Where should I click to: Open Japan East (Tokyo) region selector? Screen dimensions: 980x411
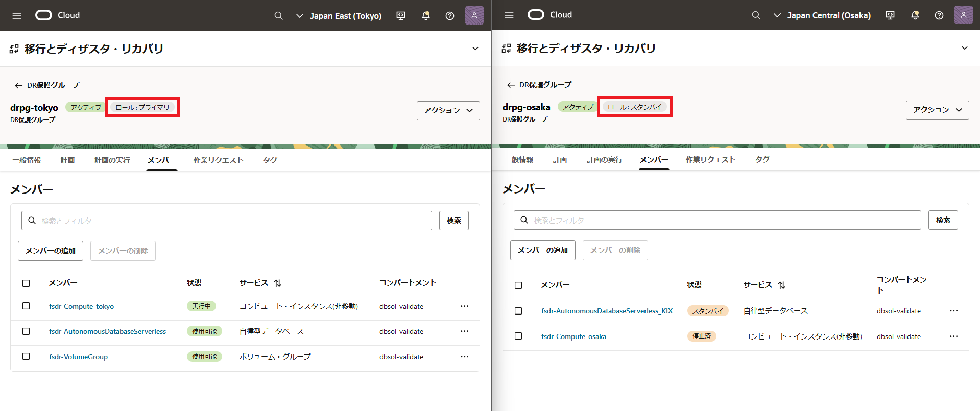click(339, 16)
